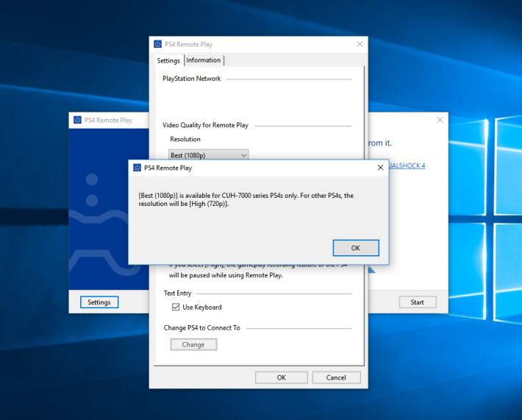Click the 'Resolution' label above the dropdown
Image resolution: width=522 pixels, height=420 pixels.
click(185, 139)
